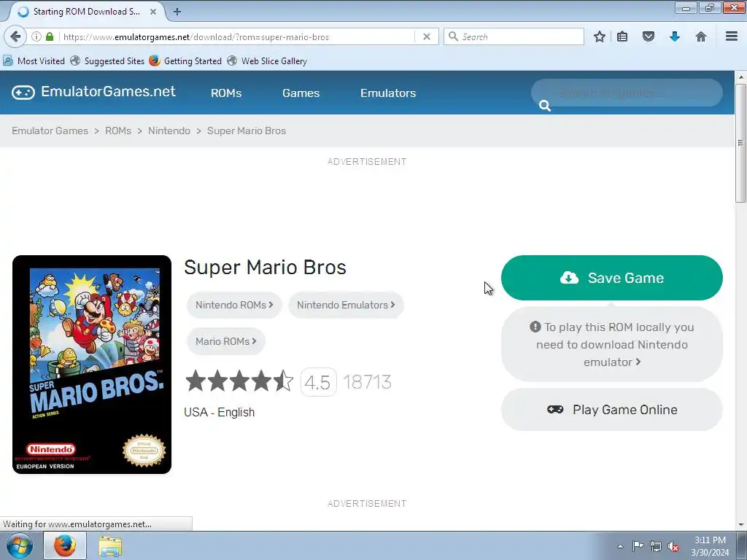
Task: Click the first rating star
Action: point(196,381)
